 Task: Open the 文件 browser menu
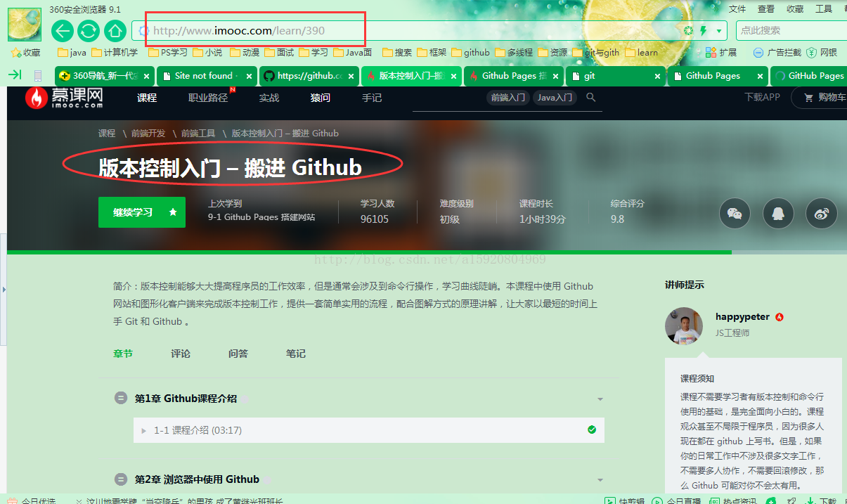click(x=737, y=9)
